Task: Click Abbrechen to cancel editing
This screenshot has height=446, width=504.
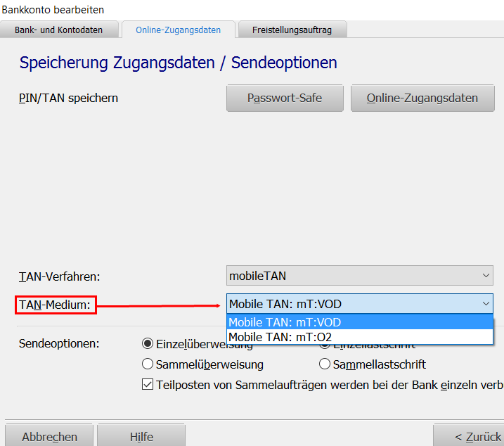Action: pyautogui.click(x=49, y=436)
